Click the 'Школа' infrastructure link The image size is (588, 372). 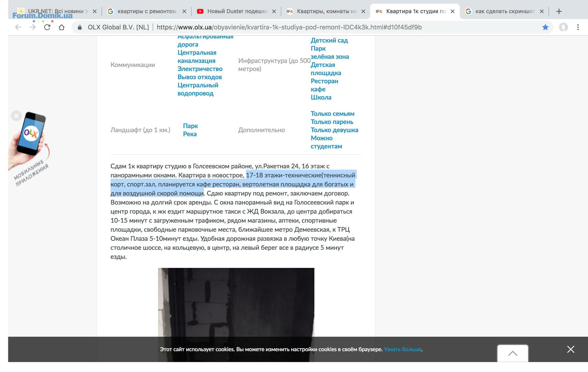[x=321, y=97]
